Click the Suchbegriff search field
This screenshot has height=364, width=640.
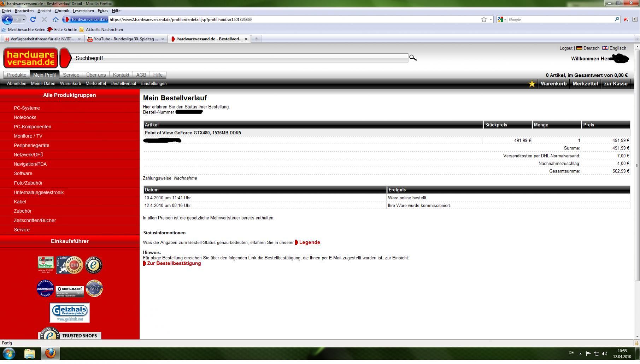click(240, 58)
